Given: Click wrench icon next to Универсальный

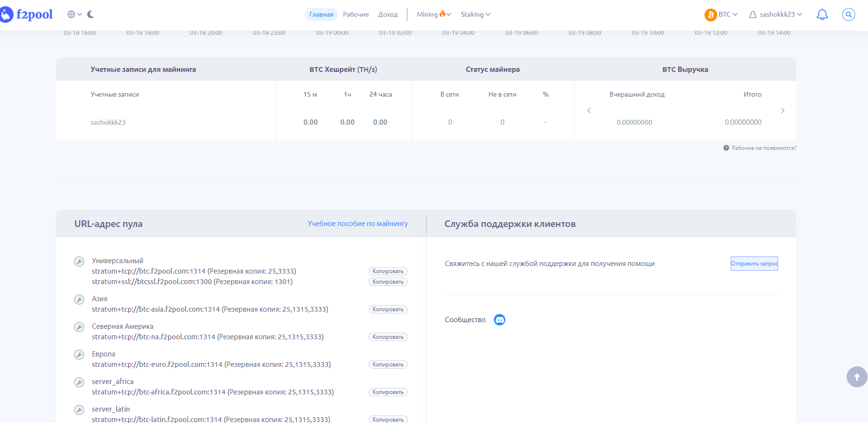Looking at the screenshot, I should pos(79,261).
